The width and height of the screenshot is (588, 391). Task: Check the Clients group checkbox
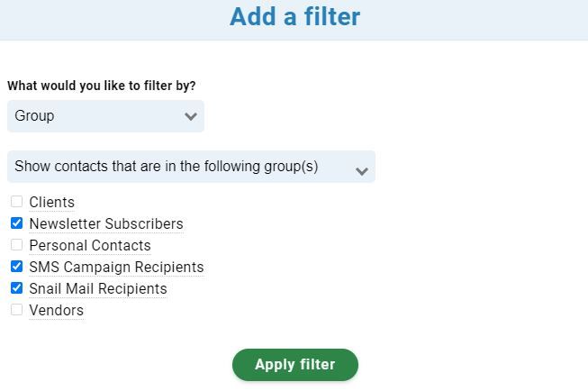(16, 202)
